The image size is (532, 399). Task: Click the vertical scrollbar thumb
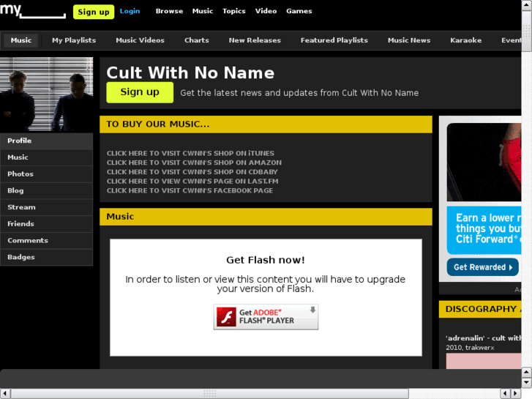click(527, 32)
